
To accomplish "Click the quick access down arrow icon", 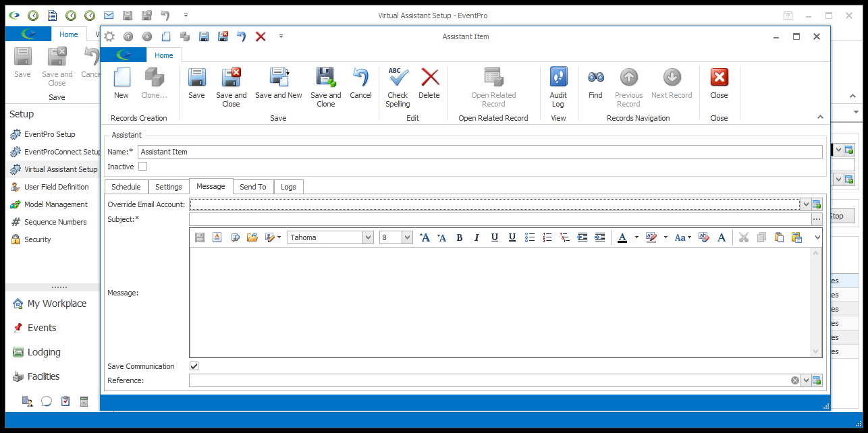I will (x=147, y=36).
